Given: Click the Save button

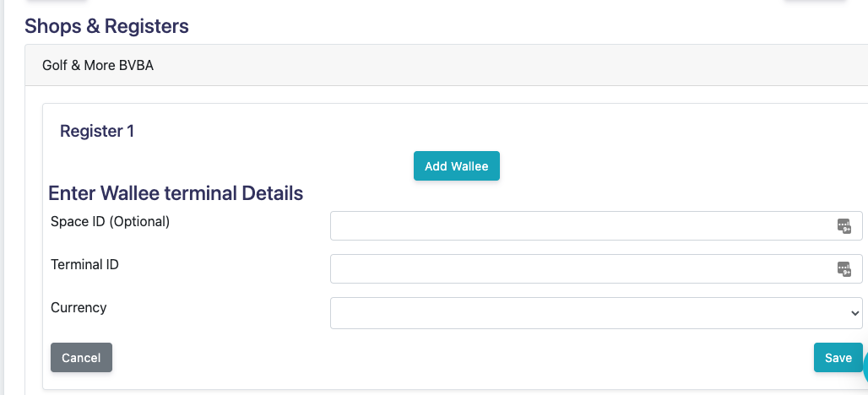Looking at the screenshot, I should click(x=838, y=357).
